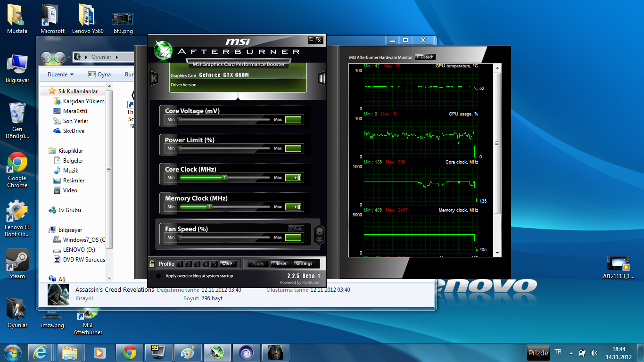Screen dimensions: 644x362
Task: Select SkyDrive in Explorer sidebar
Action: pyautogui.click(x=69, y=131)
